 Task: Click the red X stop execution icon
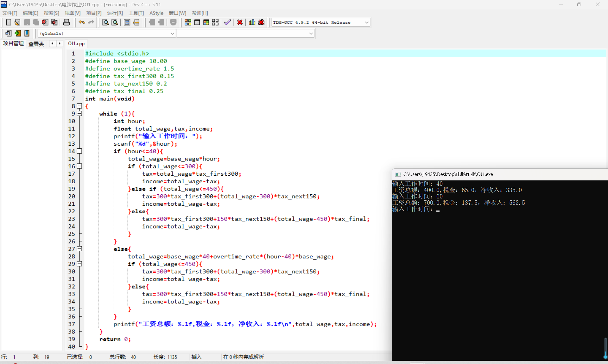click(x=240, y=22)
